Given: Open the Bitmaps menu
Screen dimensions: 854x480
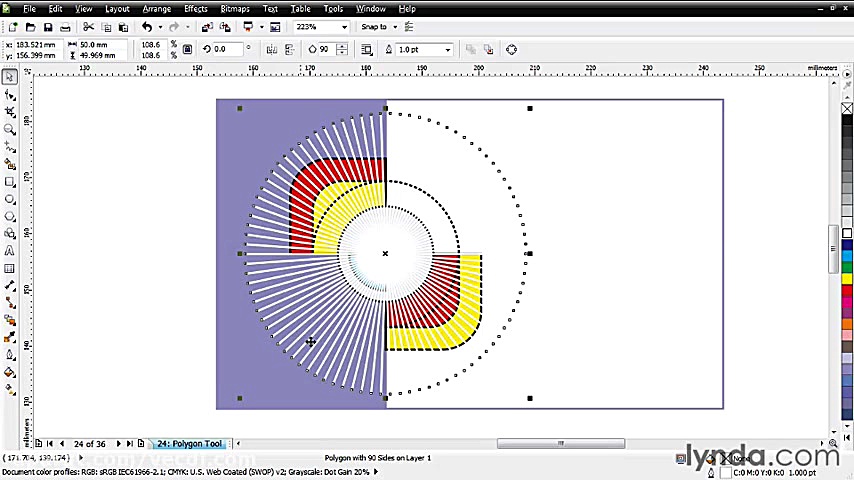Looking at the screenshot, I should click(235, 9).
